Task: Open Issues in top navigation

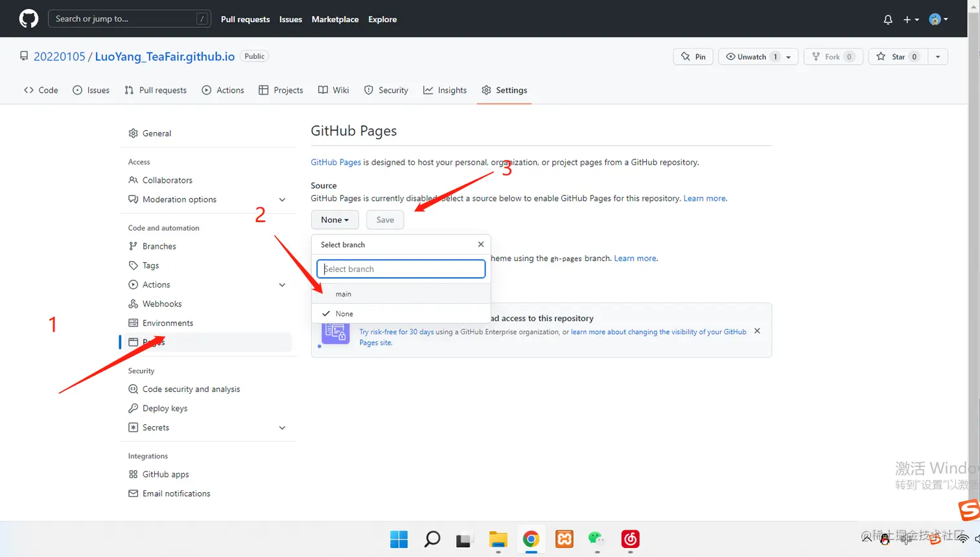Action: point(290,19)
